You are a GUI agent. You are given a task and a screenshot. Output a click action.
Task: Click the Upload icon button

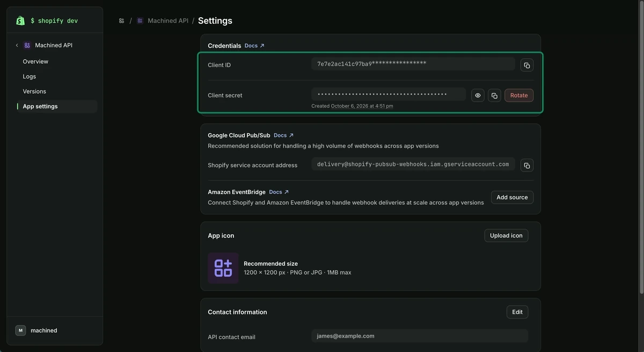click(x=506, y=235)
